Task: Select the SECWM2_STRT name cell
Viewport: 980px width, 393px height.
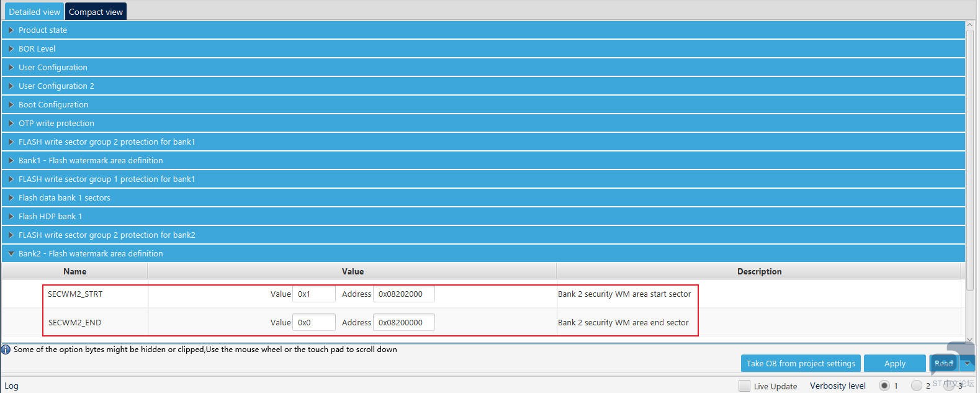Action: (x=75, y=294)
